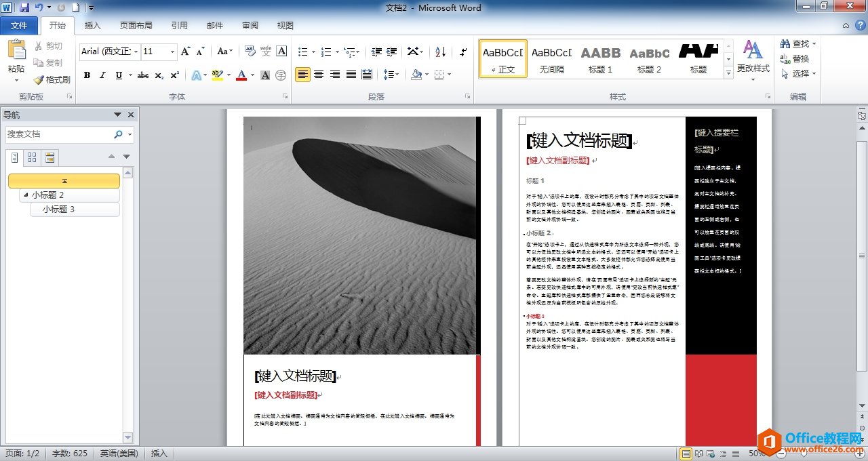This screenshot has height=461, width=868.
Task: Select center alignment icon
Action: tap(319, 75)
